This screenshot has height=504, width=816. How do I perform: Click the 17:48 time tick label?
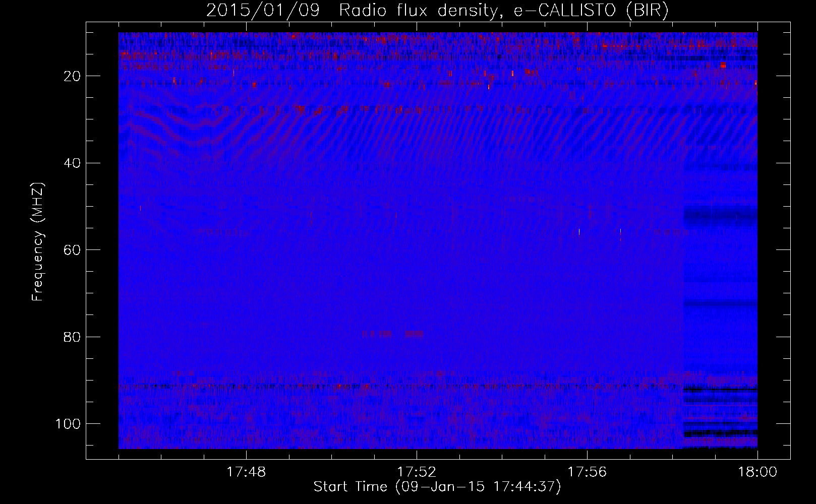[246, 472]
